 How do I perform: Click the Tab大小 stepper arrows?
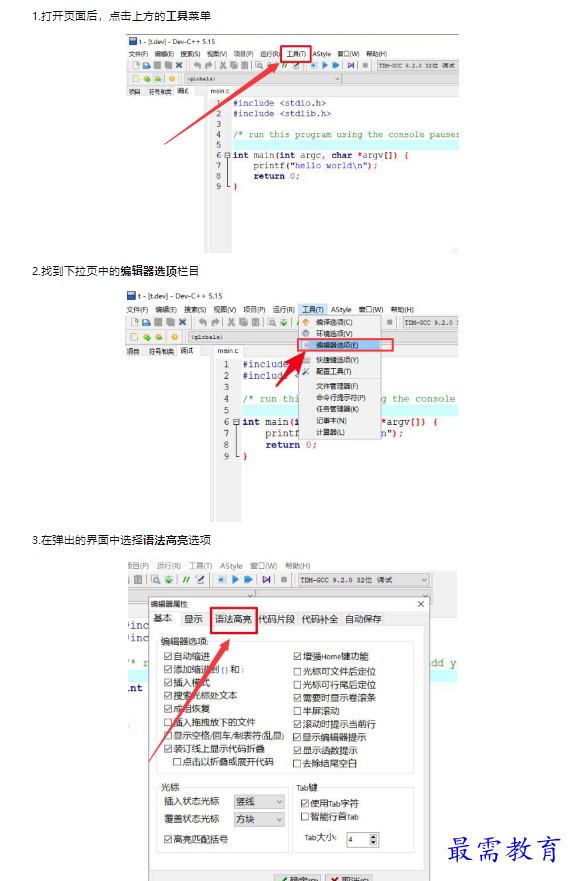point(374,839)
